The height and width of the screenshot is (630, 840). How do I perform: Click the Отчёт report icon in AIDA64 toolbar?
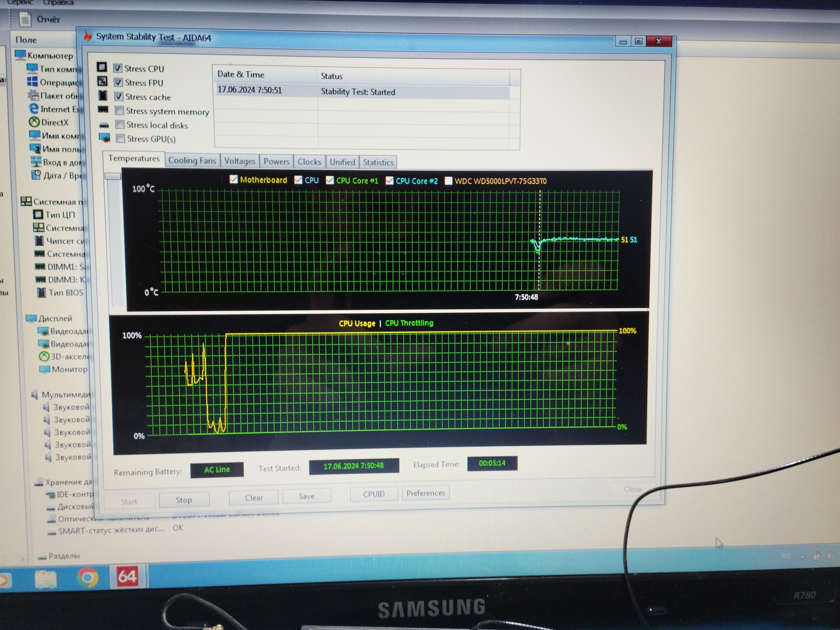(25, 19)
